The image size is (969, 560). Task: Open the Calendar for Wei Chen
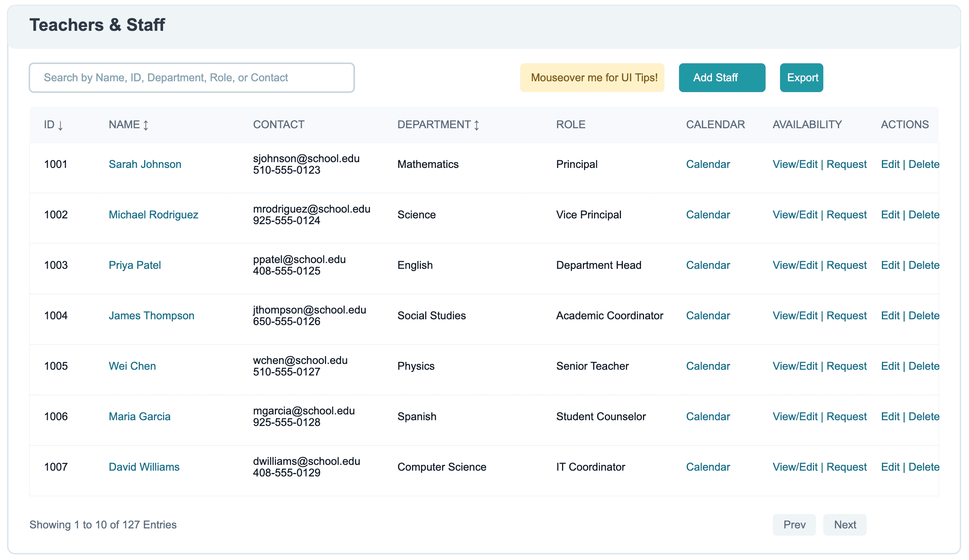tap(708, 366)
